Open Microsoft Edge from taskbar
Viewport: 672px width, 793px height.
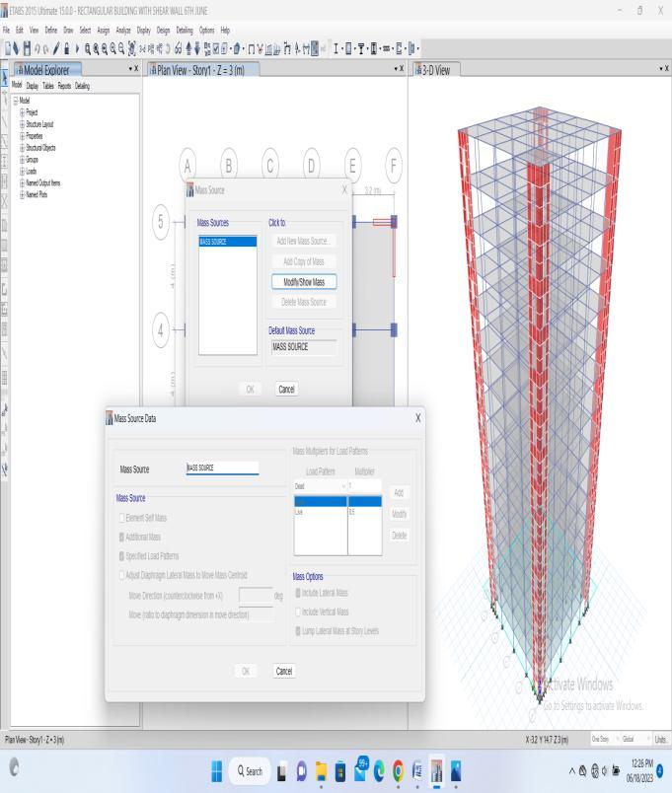tap(379, 770)
